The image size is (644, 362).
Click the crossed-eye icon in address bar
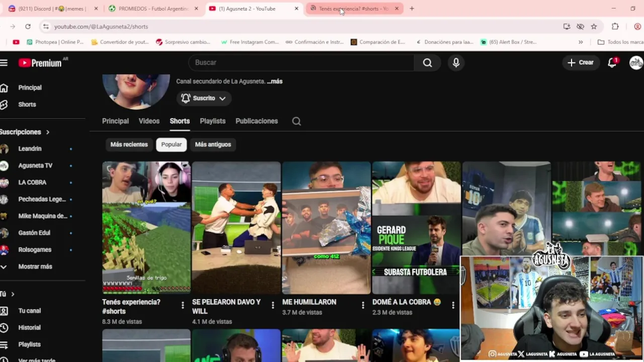point(580,26)
